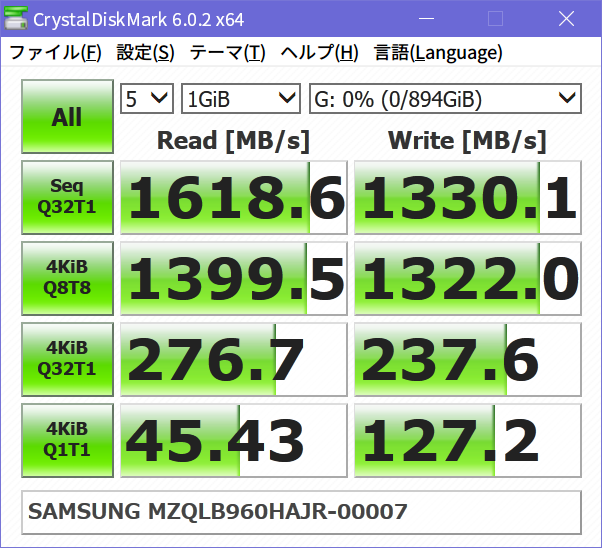Select the Seq read result 1618.6
Screen dimensions: 602x548
click(233, 198)
